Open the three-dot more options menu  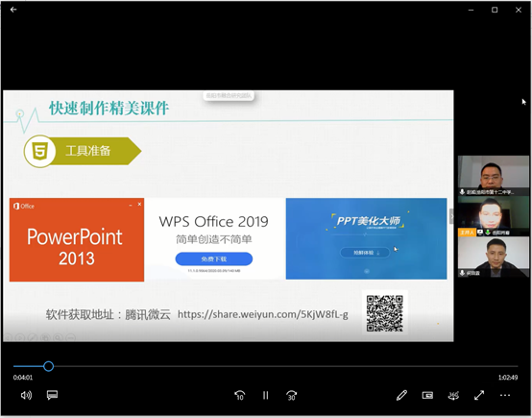point(505,395)
